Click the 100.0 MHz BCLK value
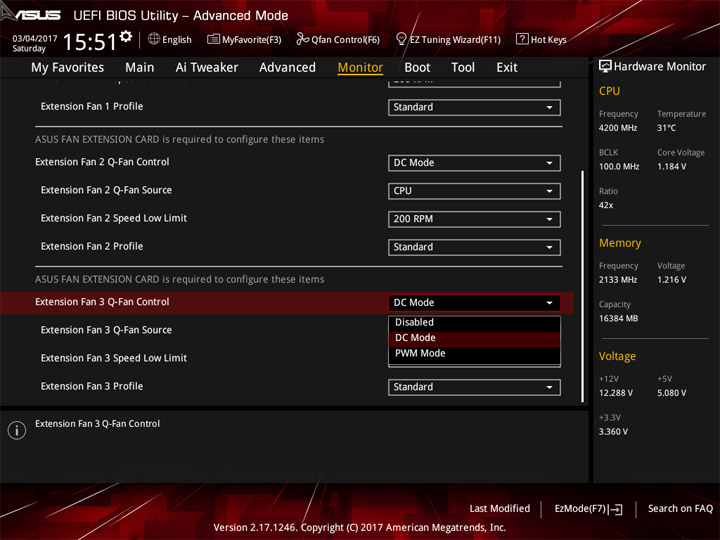 619,167
